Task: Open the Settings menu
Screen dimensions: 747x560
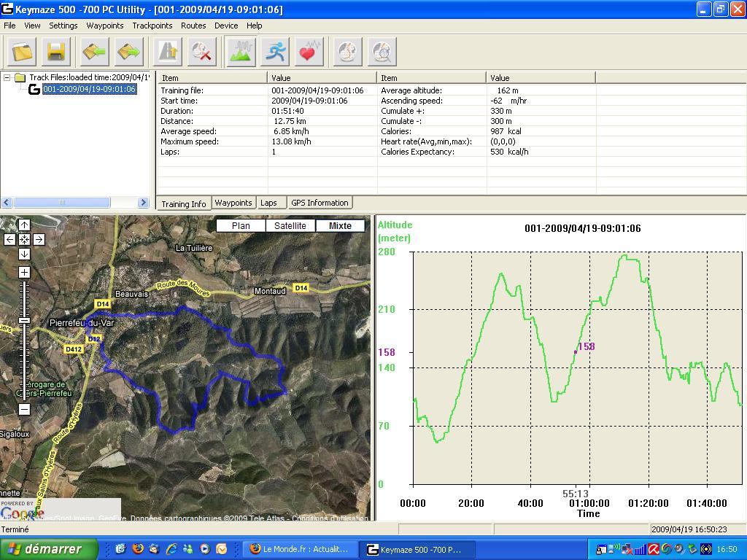Action: 63,26
